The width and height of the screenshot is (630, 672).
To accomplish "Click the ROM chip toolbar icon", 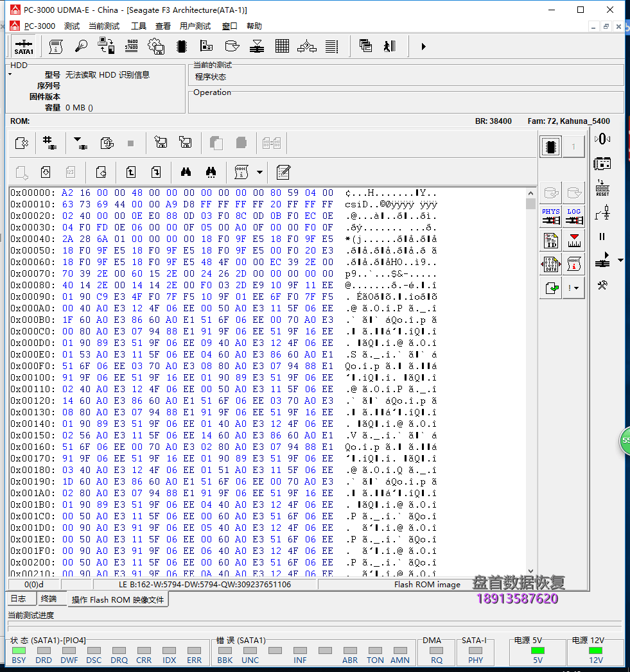I will [x=182, y=46].
